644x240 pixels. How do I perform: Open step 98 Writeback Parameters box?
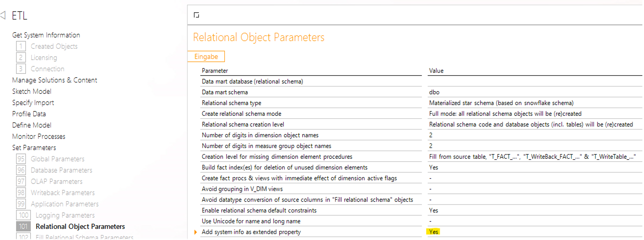21,193
